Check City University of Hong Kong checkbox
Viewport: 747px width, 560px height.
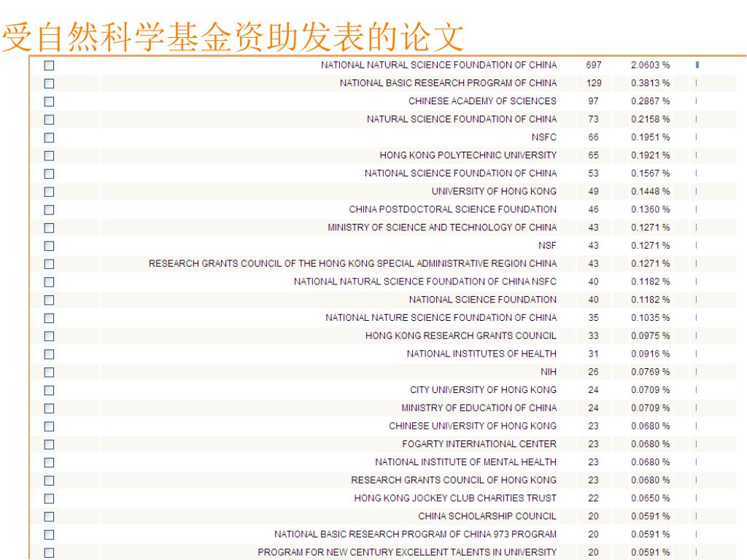49,391
